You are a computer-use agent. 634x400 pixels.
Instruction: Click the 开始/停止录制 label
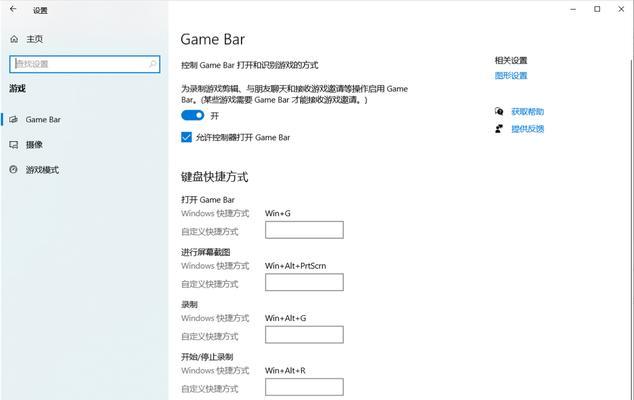click(x=207, y=357)
